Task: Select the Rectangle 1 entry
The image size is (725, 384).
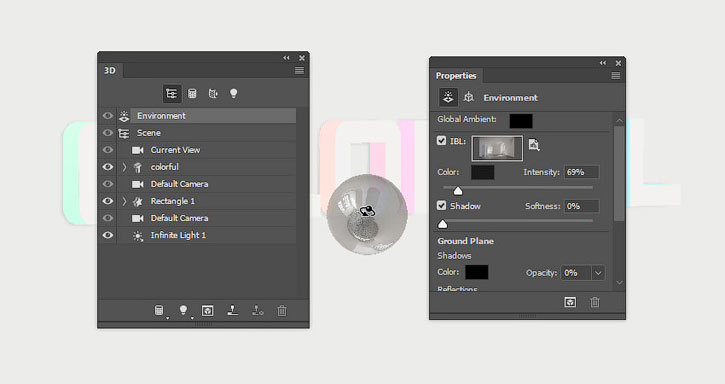Action: tap(172, 201)
